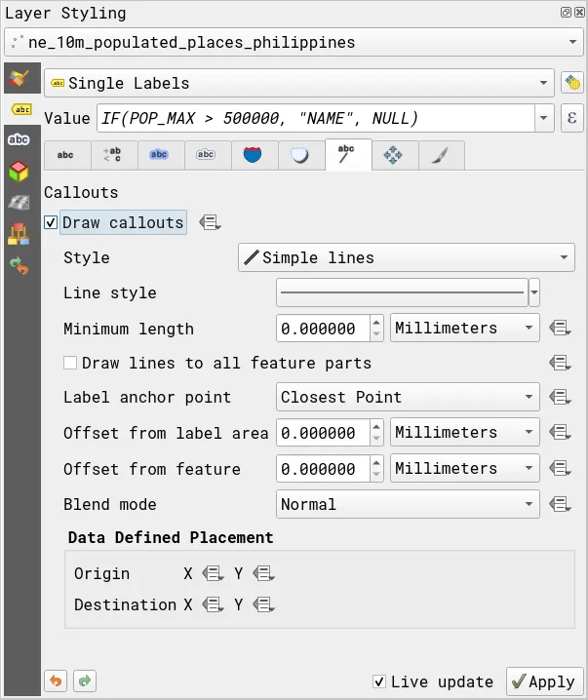Open data-defined override for Offset from label area
The height and width of the screenshot is (700, 588).
click(x=560, y=432)
